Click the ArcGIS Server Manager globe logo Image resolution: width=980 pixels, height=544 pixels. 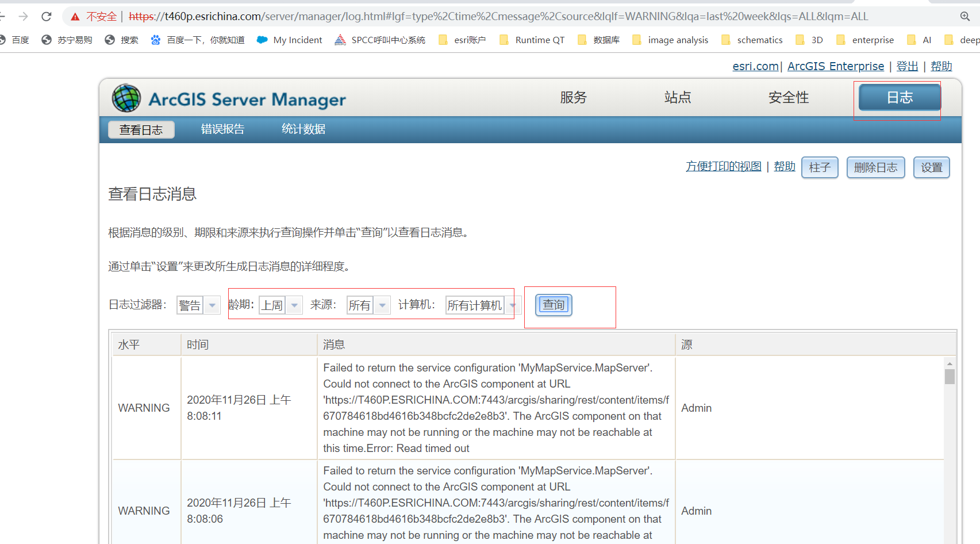126,98
